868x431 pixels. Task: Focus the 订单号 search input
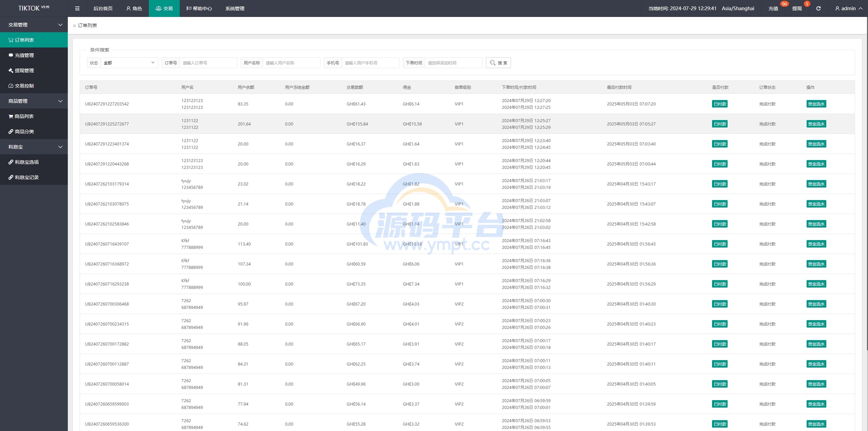coord(208,63)
